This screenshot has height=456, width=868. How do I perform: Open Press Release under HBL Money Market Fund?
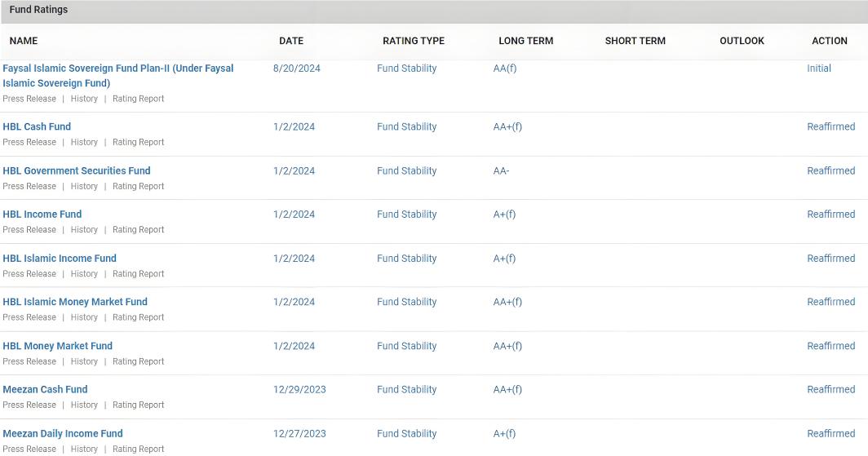click(x=29, y=361)
